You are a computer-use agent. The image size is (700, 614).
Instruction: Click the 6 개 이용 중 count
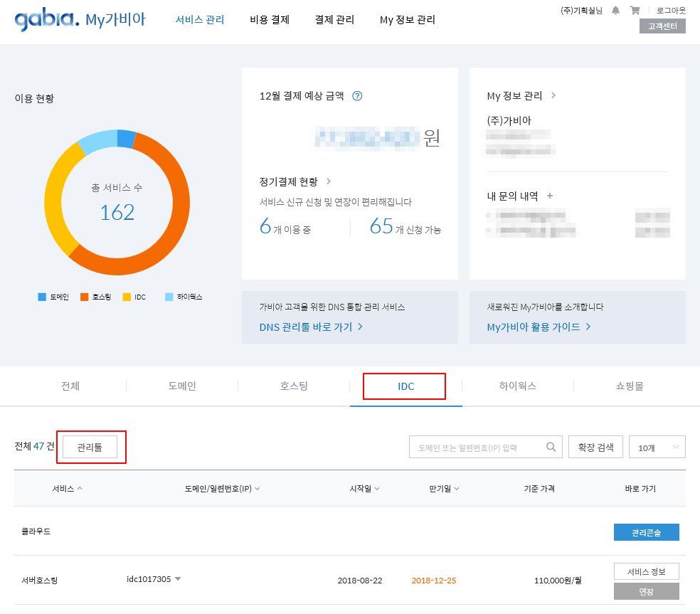[285, 226]
